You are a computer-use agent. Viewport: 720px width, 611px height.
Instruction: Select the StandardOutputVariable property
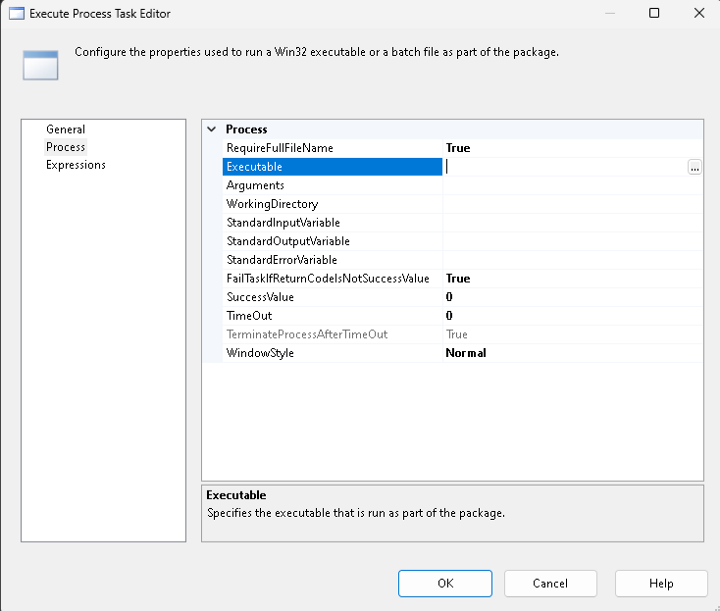[x=287, y=241]
